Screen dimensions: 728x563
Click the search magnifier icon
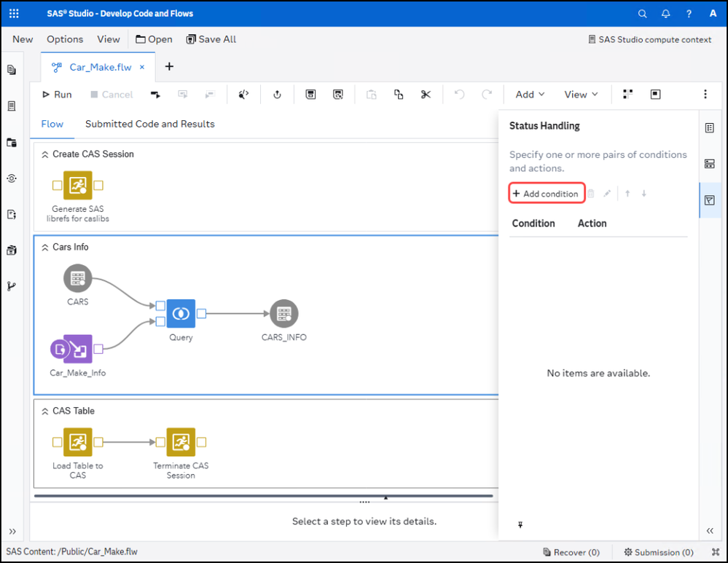coord(642,14)
